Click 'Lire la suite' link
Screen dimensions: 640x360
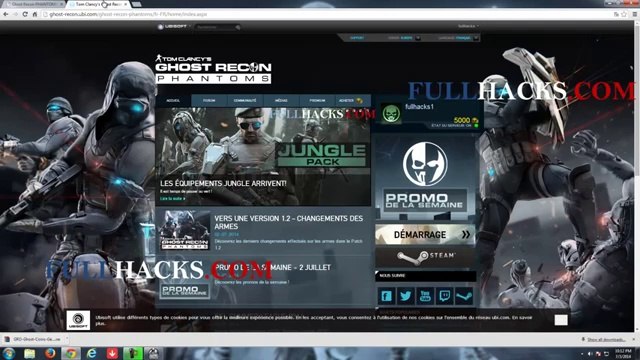pos(173,199)
